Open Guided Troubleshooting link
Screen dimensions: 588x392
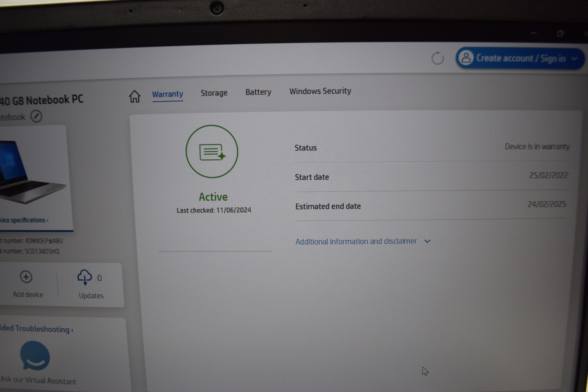point(37,329)
